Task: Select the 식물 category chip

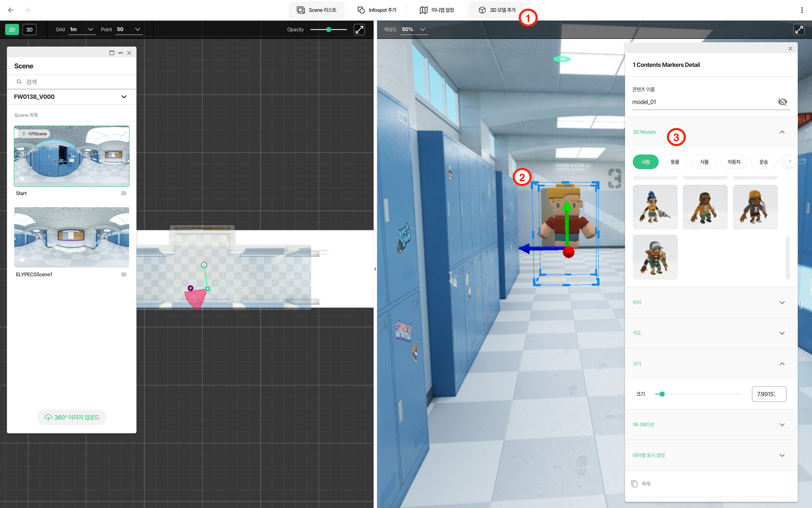Action: tap(704, 162)
